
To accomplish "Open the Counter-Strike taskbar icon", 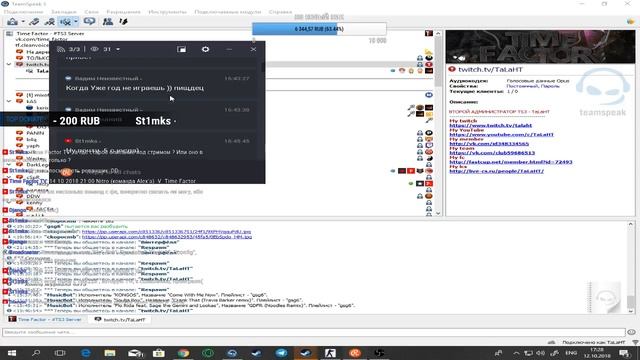I will (x=330, y=353).
